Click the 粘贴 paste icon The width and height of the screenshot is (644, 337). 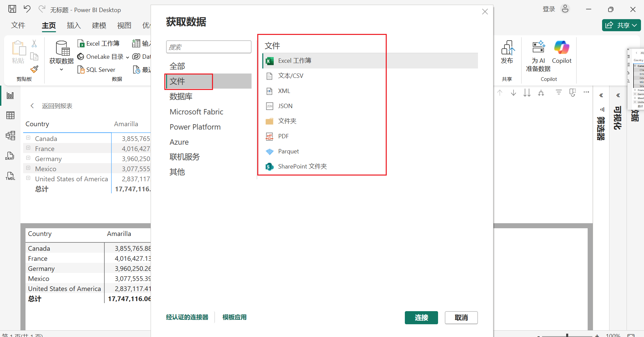[x=18, y=48]
